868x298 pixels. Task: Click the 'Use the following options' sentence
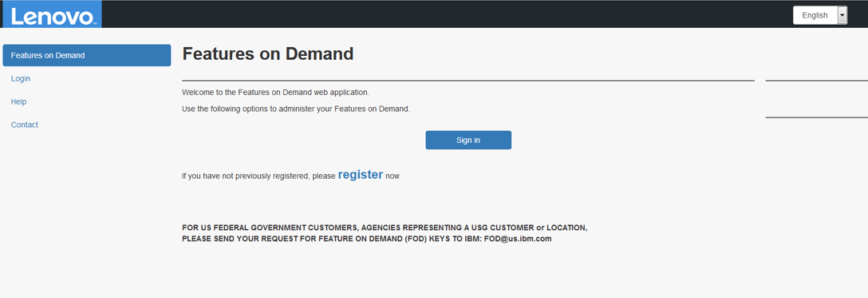[x=296, y=109]
